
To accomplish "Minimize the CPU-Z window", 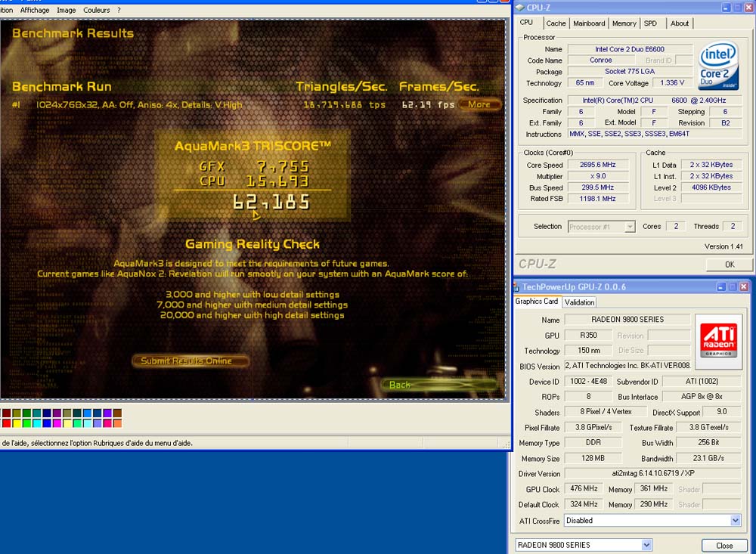I will [726, 8].
